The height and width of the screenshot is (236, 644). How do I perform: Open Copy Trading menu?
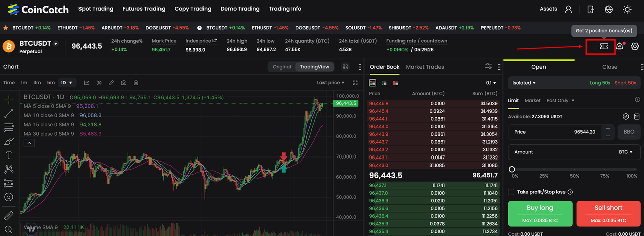[x=193, y=9]
